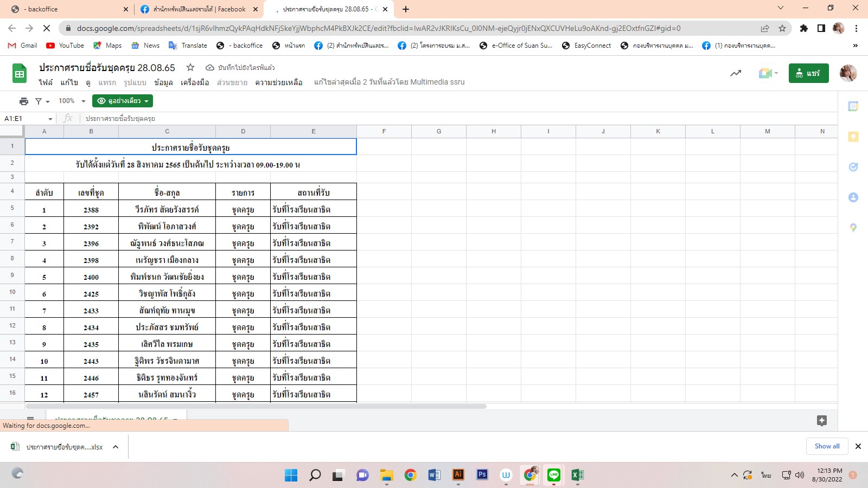Click Show all downloads button

(827, 446)
